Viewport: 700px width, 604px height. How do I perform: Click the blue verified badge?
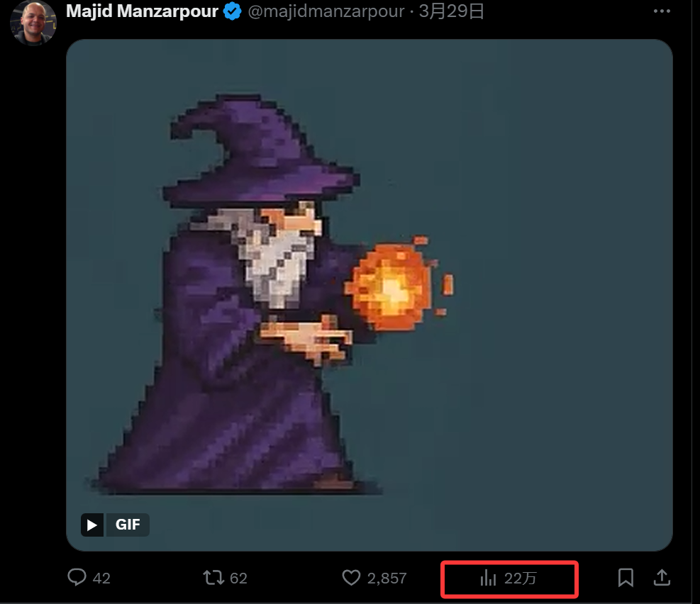pyautogui.click(x=232, y=11)
